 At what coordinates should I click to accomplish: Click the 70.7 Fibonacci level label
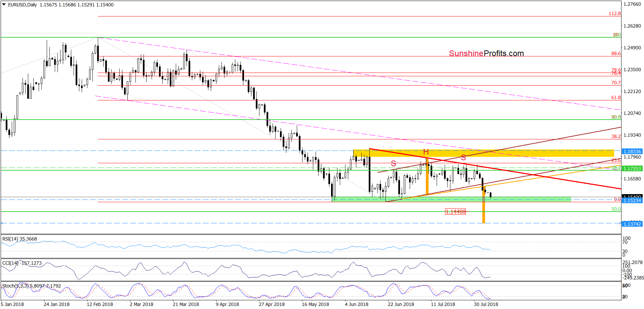point(616,83)
